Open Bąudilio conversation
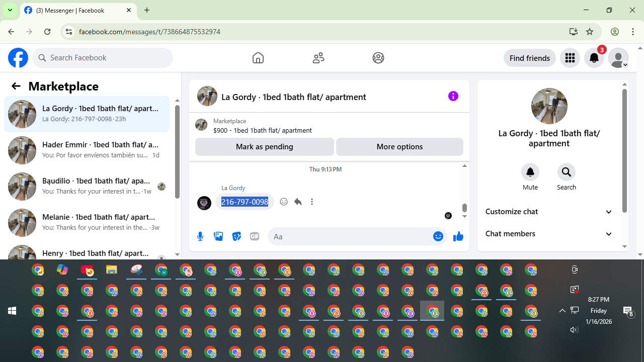The height and width of the screenshot is (362, 644). [87, 187]
